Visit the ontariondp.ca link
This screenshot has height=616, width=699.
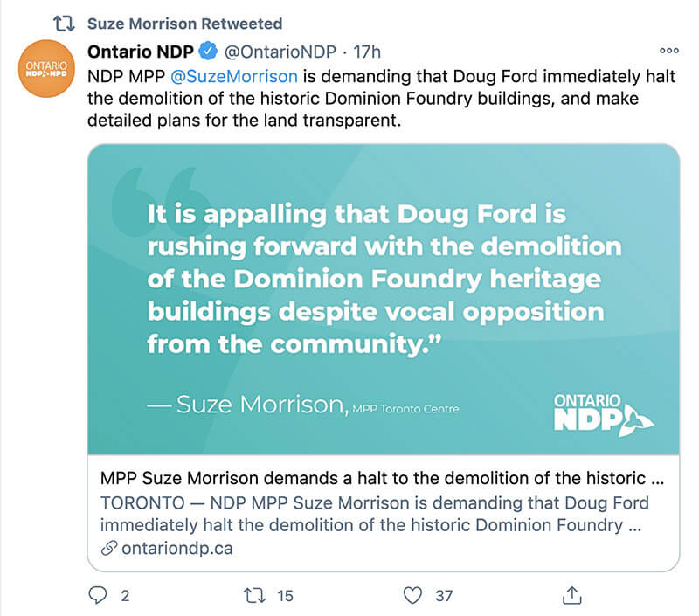tap(177, 548)
